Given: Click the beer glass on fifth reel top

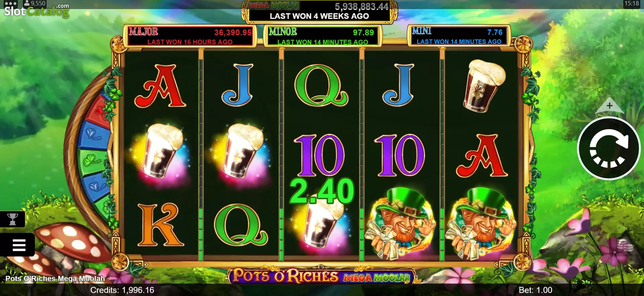Looking at the screenshot, I should coord(484,86).
